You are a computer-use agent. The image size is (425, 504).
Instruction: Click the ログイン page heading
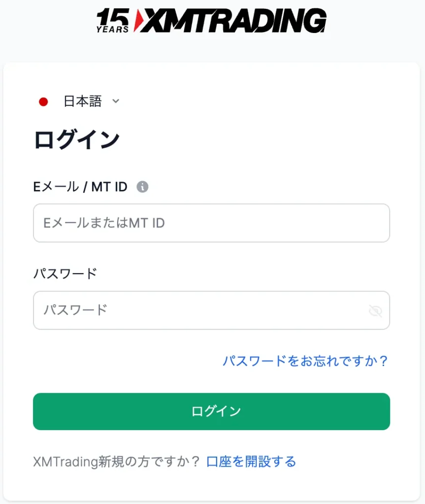[77, 140]
